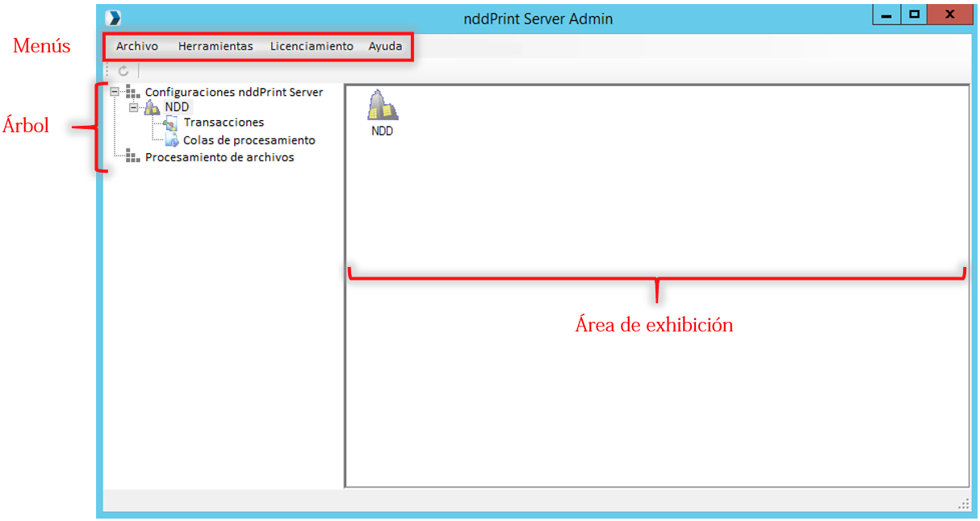Screen dimensions: 980x521
Task: Click the refresh icon in the toolbar
Action: (x=123, y=70)
